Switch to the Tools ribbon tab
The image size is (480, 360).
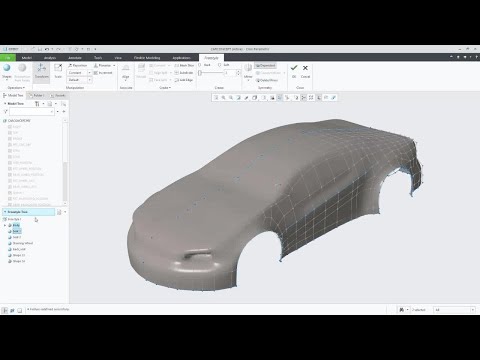(x=98, y=58)
